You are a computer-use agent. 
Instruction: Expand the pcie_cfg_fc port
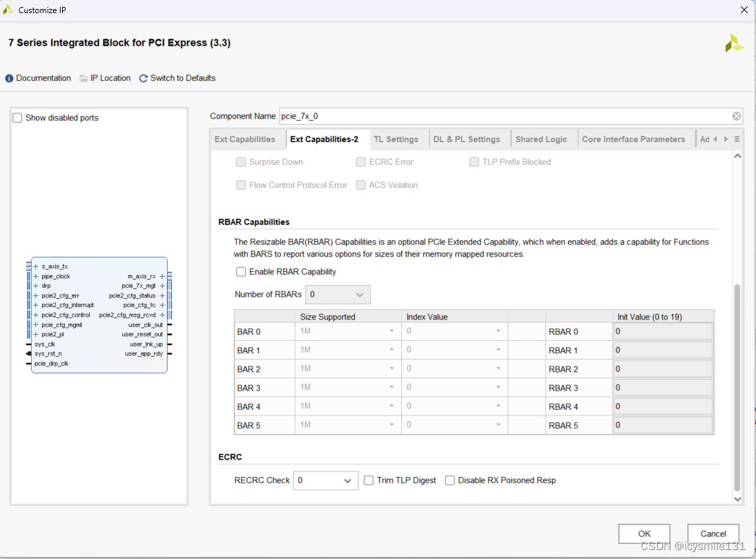(162, 305)
